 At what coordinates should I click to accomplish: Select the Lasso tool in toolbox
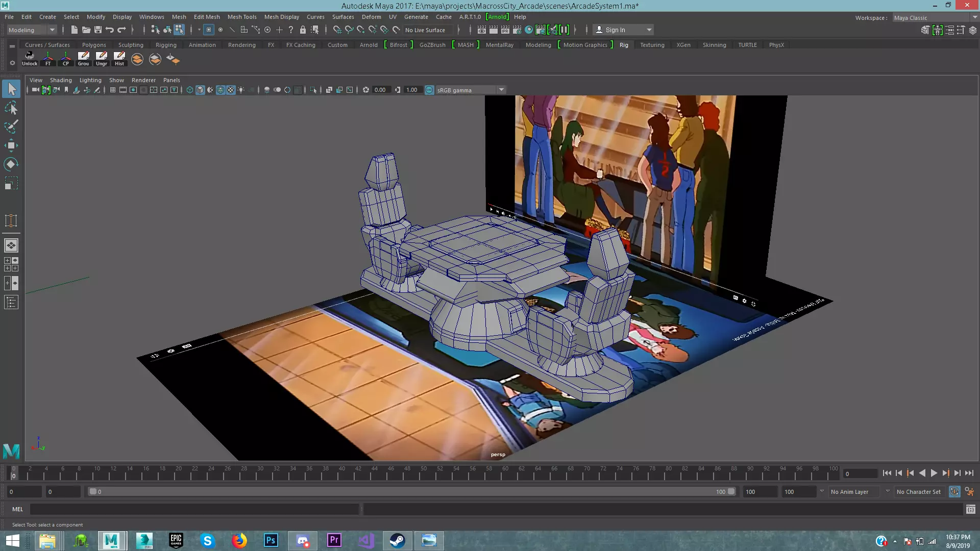click(11, 108)
